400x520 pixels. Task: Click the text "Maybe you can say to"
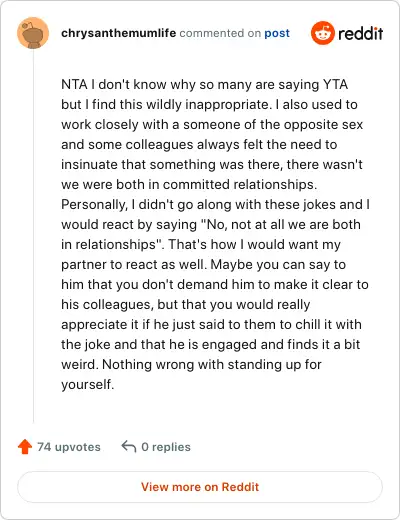[278, 264]
